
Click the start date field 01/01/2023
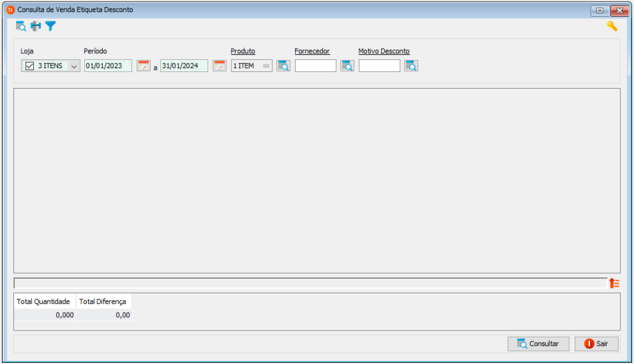(107, 66)
